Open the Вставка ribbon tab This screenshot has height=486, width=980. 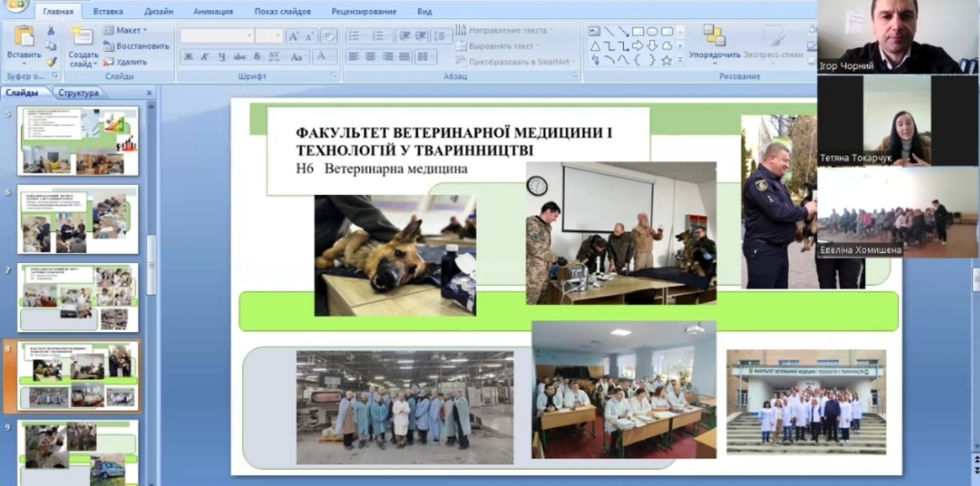(x=108, y=11)
